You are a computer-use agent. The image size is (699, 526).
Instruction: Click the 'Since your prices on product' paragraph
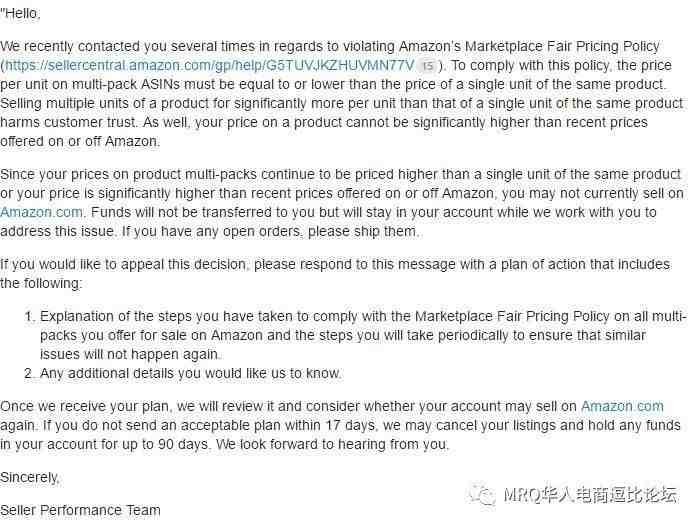[342, 203]
